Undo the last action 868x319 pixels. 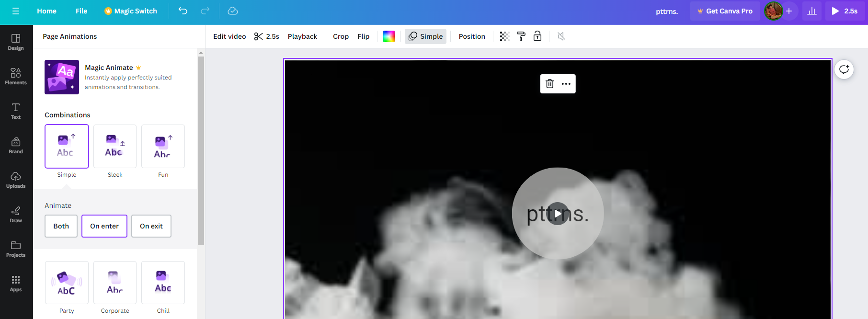(x=183, y=11)
